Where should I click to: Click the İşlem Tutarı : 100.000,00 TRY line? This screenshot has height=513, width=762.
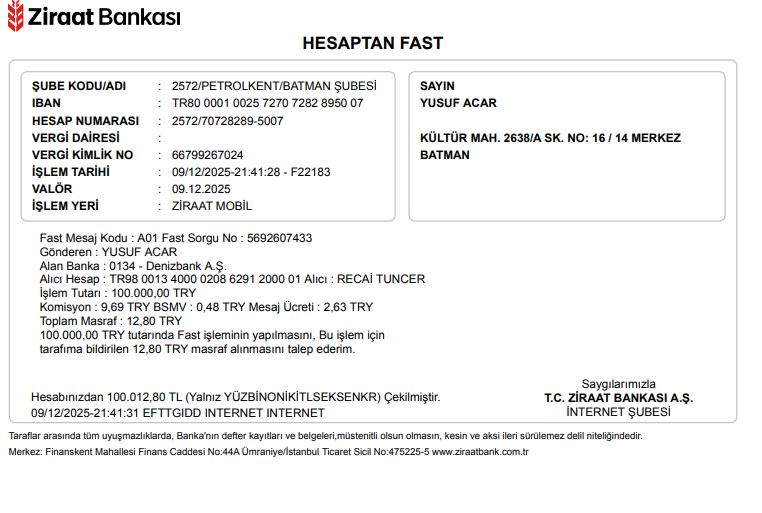pyautogui.click(x=118, y=293)
